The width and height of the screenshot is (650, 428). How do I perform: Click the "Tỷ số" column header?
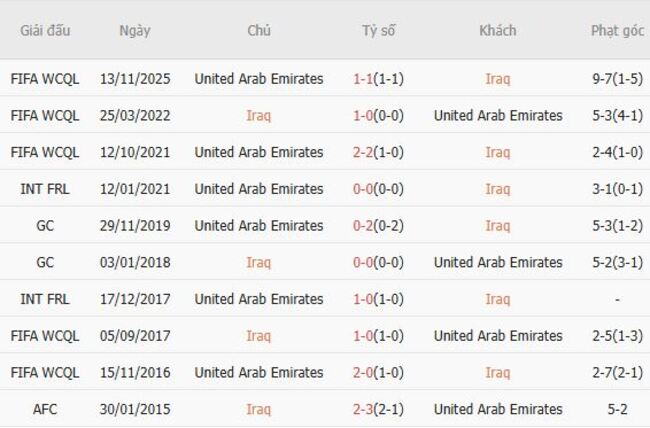tap(378, 31)
